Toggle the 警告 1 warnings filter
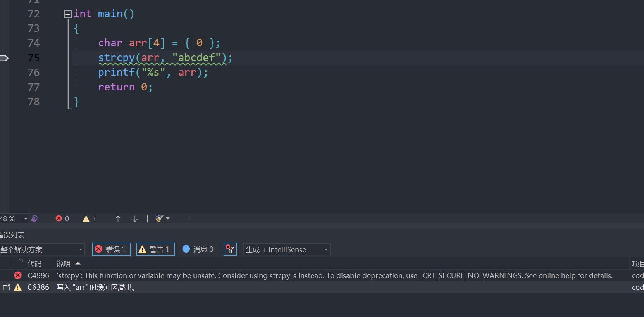The image size is (644, 317). 155,249
